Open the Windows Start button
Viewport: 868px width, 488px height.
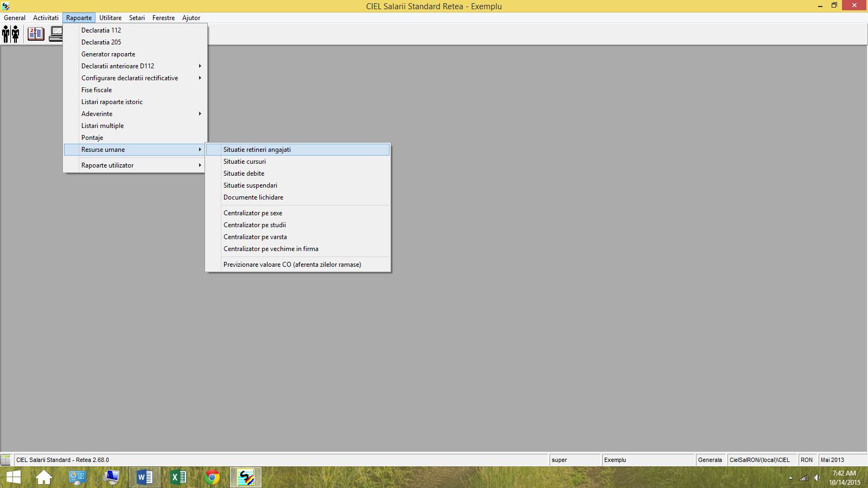point(13,477)
